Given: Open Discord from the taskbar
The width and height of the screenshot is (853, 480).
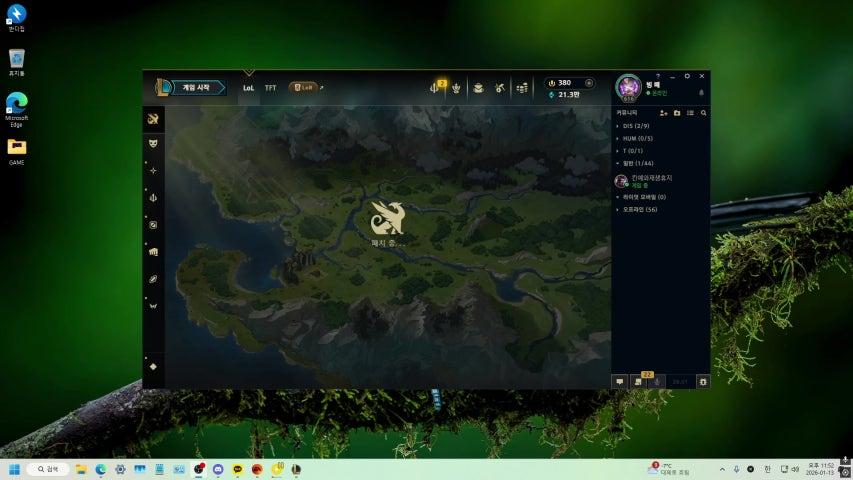Looking at the screenshot, I should pyautogui.click(x=218, y=469).
